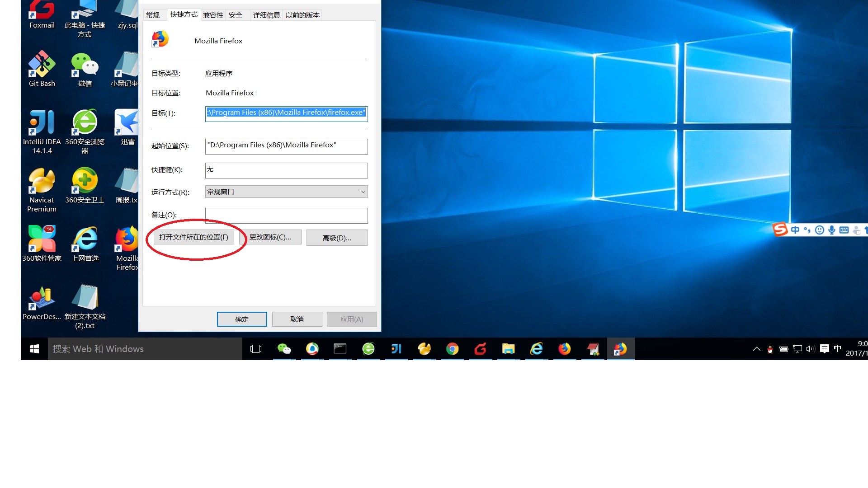Open the Windows Start menu

(34, 349)
